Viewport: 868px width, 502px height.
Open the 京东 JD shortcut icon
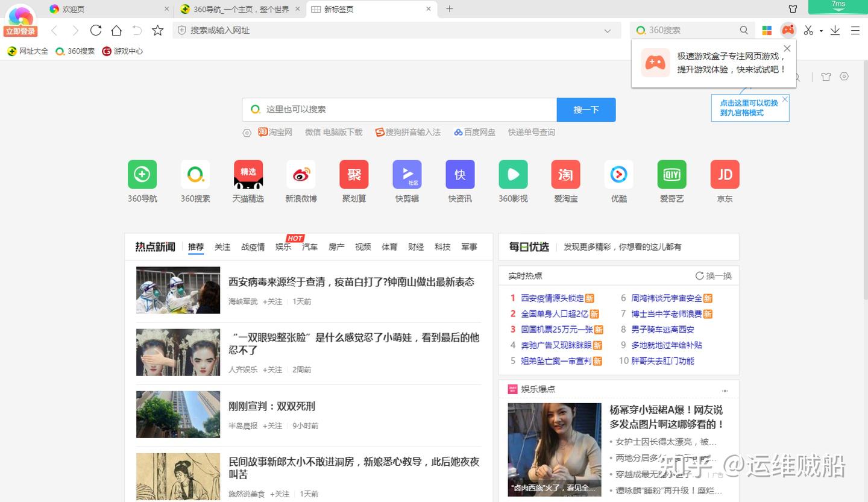[725, 175]
